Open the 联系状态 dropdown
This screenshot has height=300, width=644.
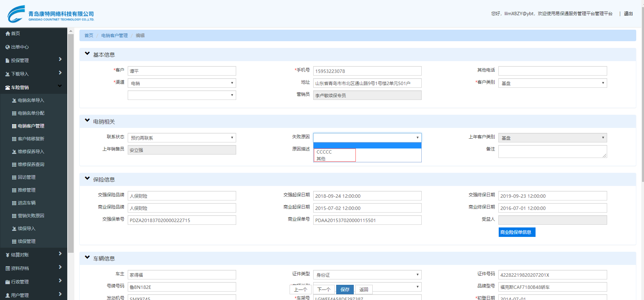182,138
